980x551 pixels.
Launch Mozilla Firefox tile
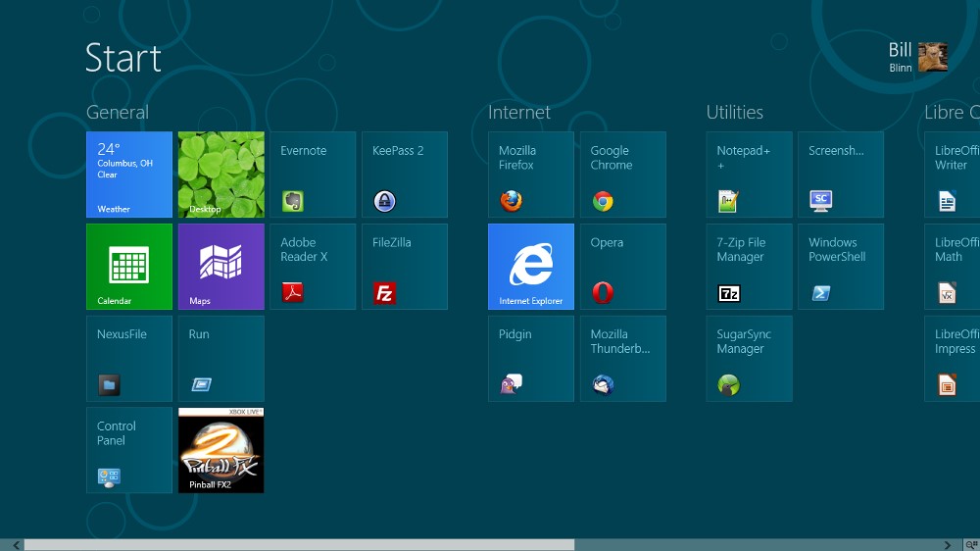point(531,175)
